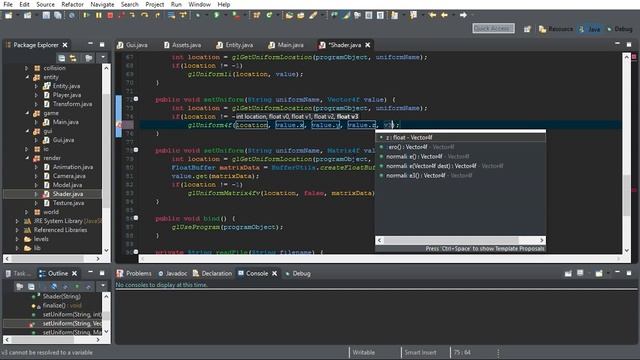
Task: Open the Refactor menu
Action: (x=72, y=4)
